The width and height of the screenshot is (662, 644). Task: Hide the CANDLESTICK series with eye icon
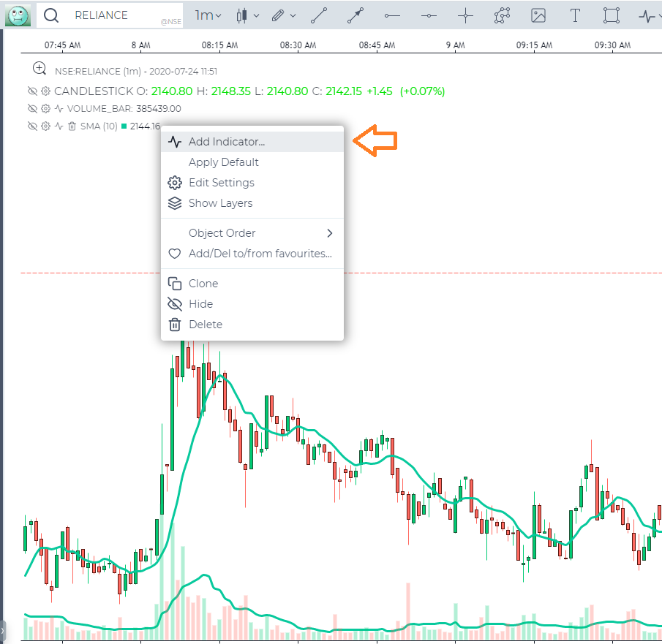pyautogui.click(x=32, y=91)
